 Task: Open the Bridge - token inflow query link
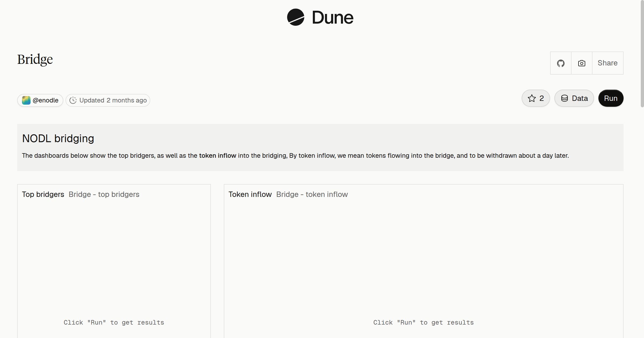pyautogui.click(x=312, y=194)
